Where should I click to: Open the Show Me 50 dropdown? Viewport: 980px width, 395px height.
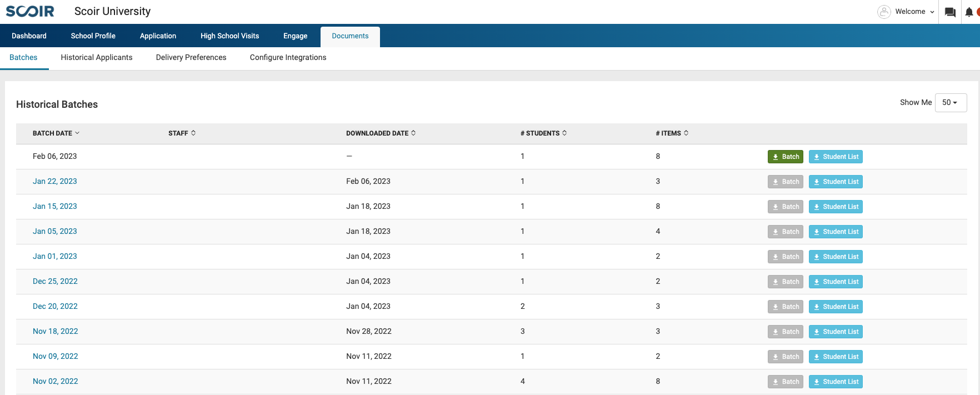click(951, 103)
